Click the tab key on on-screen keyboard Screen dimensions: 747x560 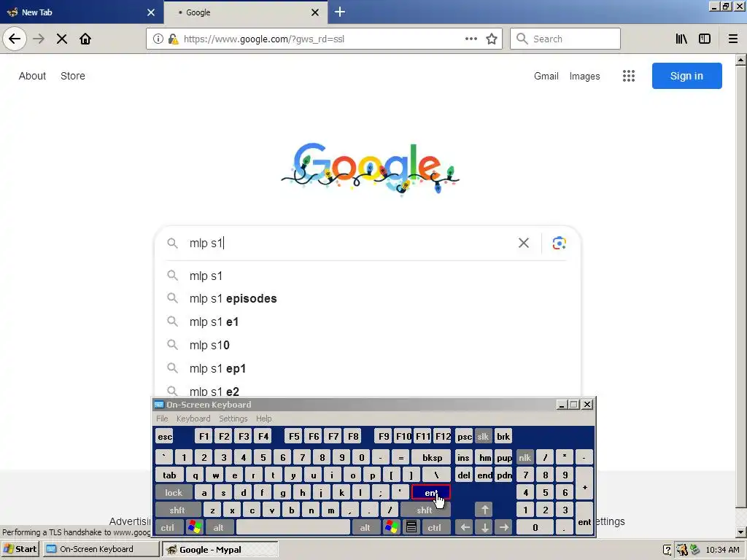click(x=169, y=475)
